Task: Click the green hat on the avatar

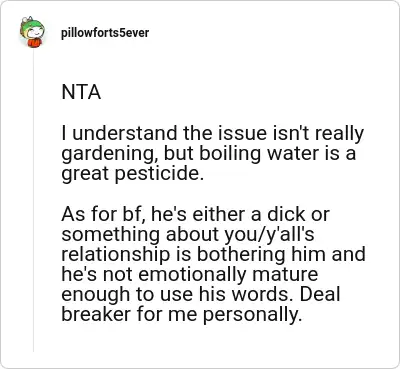Action: tap(33, 25)
